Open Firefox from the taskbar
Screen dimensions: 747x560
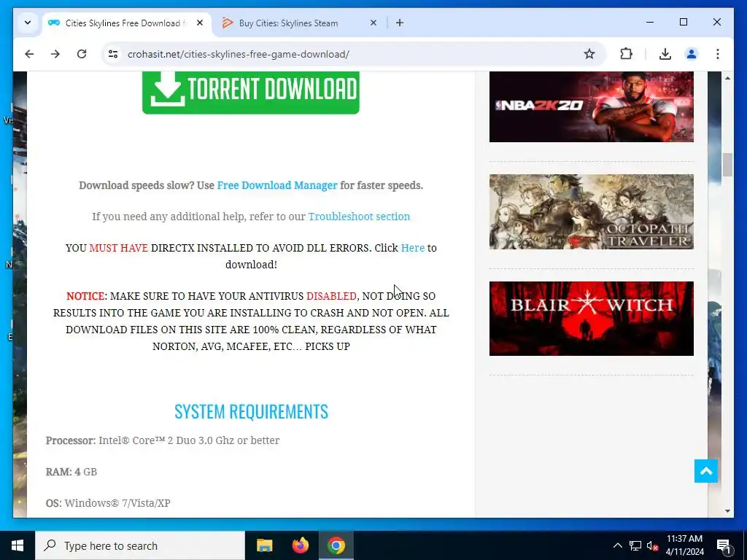click(300, 545)
